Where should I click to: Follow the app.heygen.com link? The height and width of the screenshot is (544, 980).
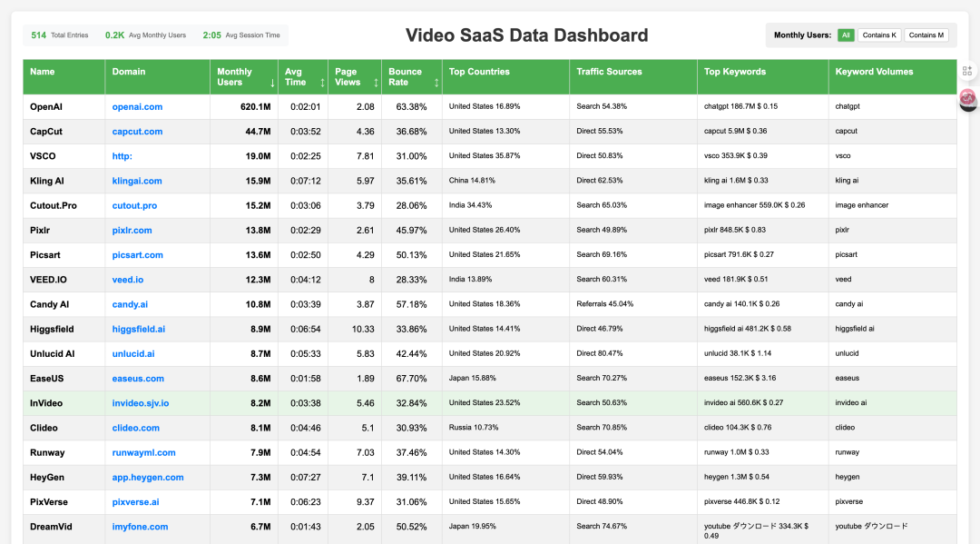(x=148, y=477)
